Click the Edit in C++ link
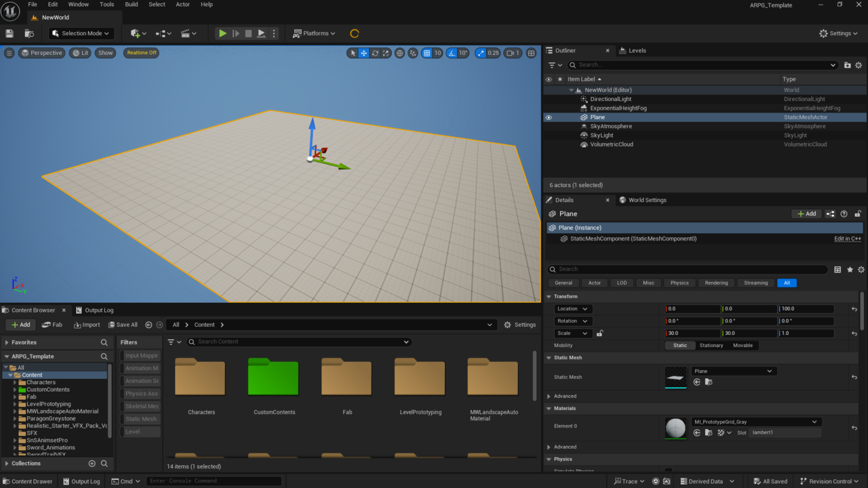Image resolution: width=868 pixels, height=488 pixels. pos(847,239)
